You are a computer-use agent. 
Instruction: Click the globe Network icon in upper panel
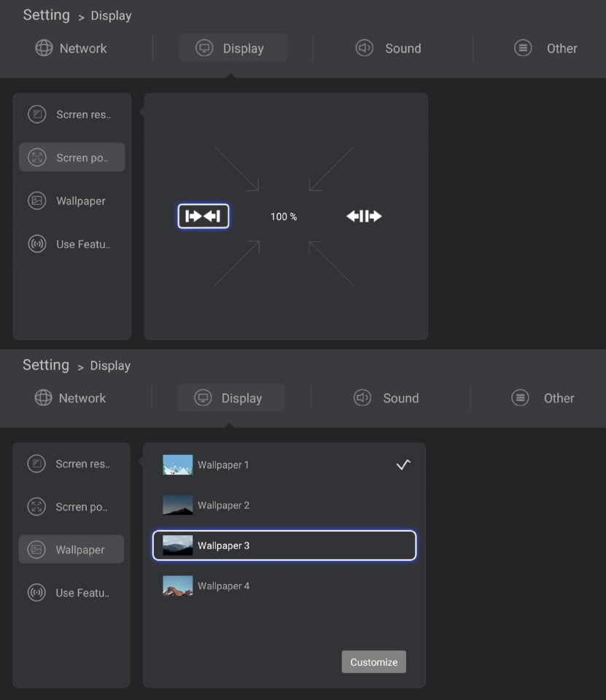44,48
